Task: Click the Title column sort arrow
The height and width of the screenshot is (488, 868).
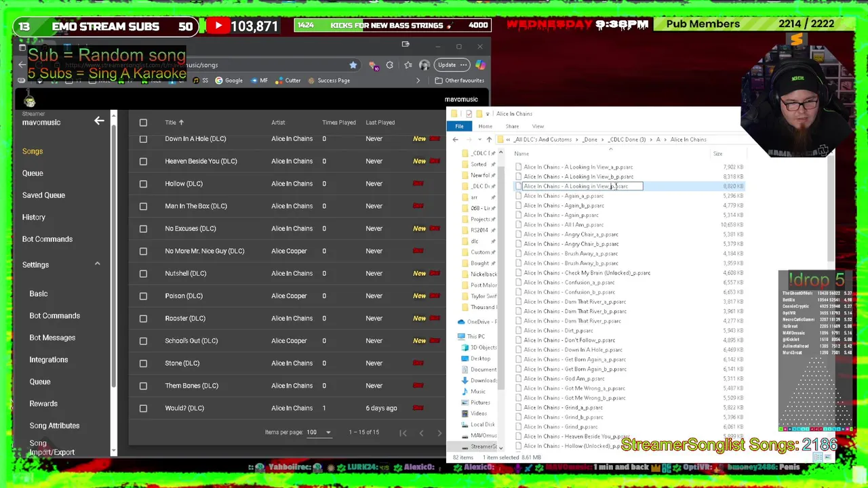Action: 181,123
